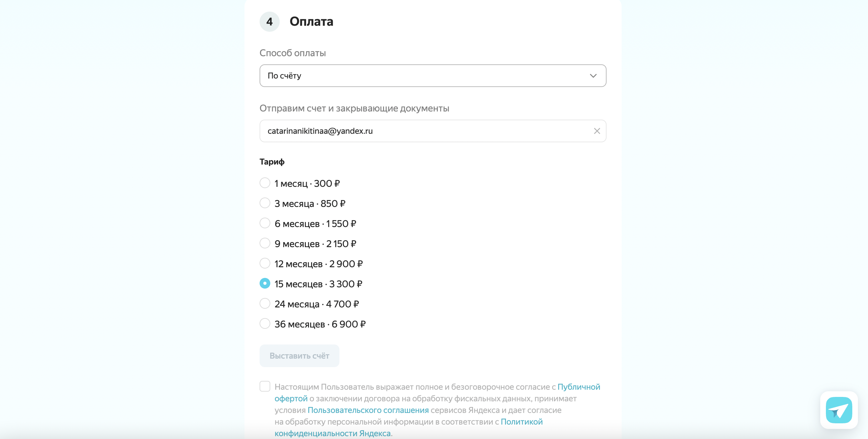The height and width of the screenshot is (439, 868).
Task: Choose the 3 месяца 850 ₽ tariff
Action: tap(265, 203)
